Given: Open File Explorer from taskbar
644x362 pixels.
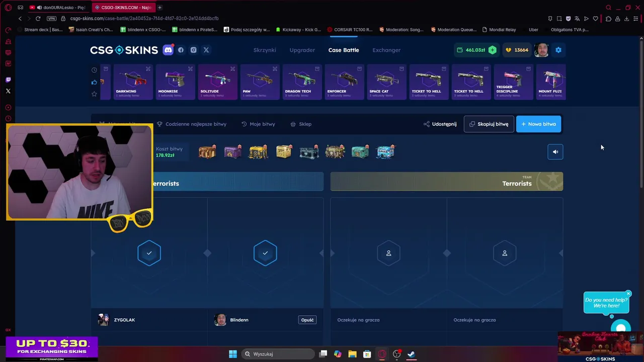Looking at the screenshot, I should point(352,354).
